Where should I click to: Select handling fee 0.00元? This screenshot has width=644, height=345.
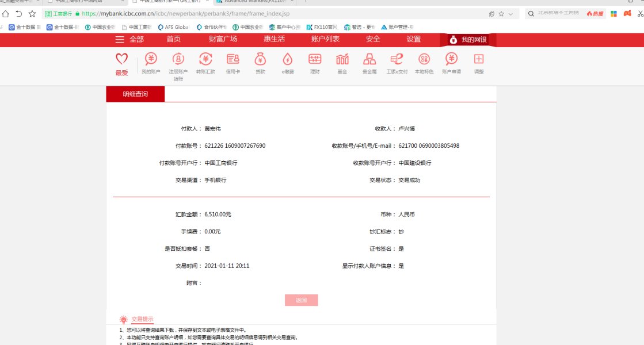coord(212,232)
